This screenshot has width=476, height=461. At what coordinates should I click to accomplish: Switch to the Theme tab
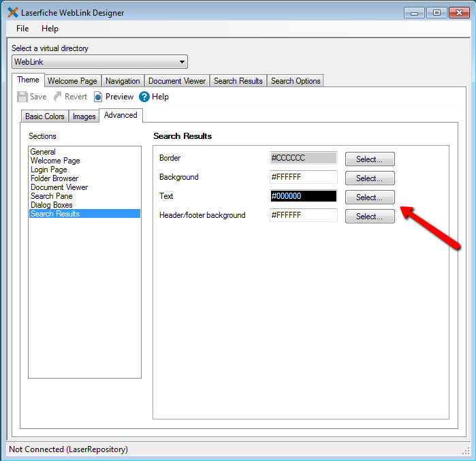coord(28,80)
